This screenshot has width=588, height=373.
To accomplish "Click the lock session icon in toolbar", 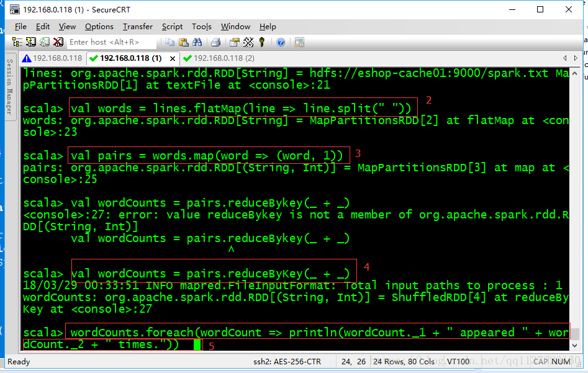I will pyautogui.click(x=299, y=42).
